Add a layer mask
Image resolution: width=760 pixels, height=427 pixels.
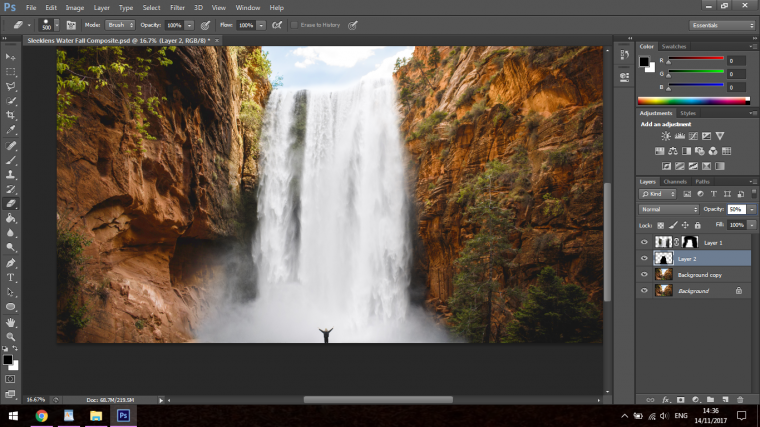(x=681, y=399)
